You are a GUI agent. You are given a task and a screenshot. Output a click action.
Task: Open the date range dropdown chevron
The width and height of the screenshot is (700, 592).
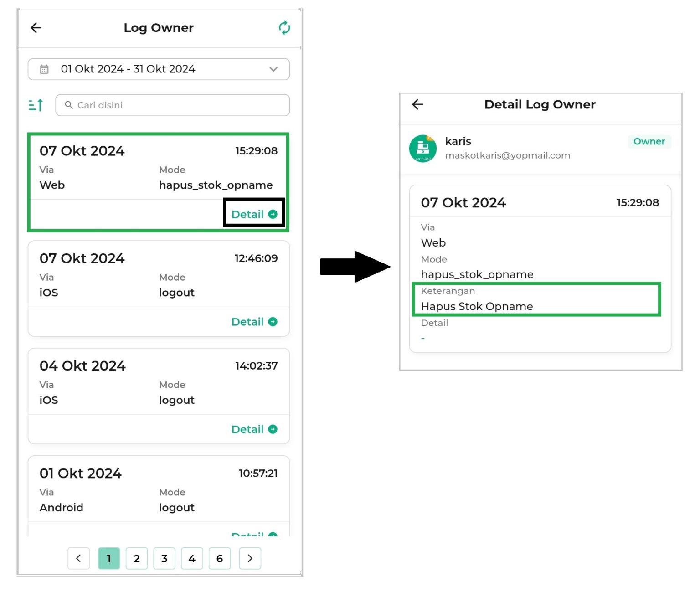[273, 69]
